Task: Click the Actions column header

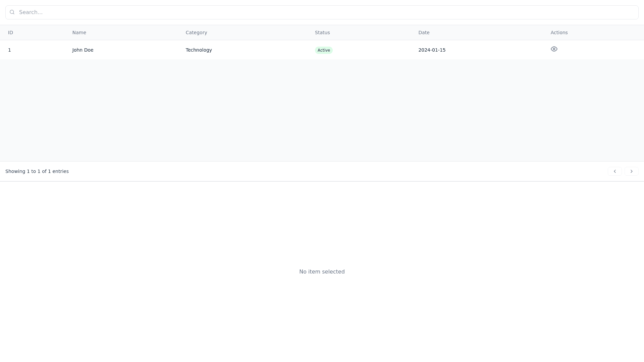Action: coord(559,33)
